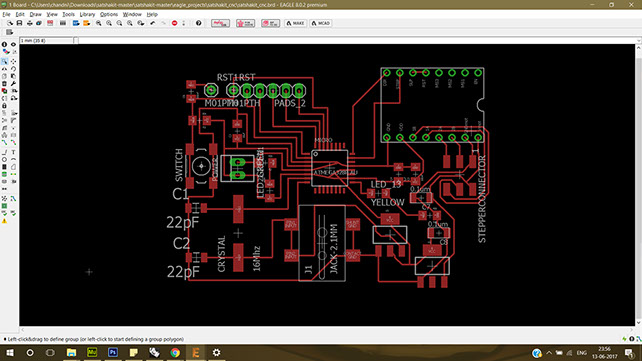This screenshot has height=361, width=642.
Task: Click the EAGLE icon in the taskbar
Action: click(x=196, y=352)
